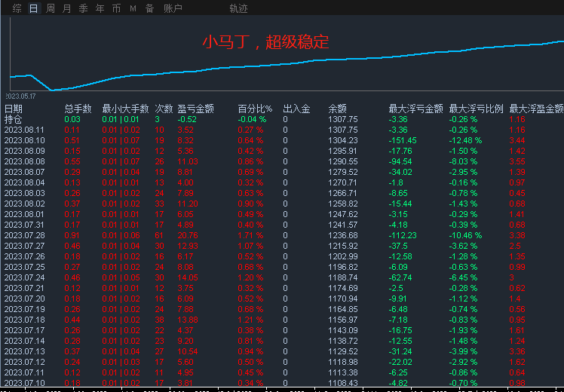Open the 币 currency tab

click(x=117, y=8)
